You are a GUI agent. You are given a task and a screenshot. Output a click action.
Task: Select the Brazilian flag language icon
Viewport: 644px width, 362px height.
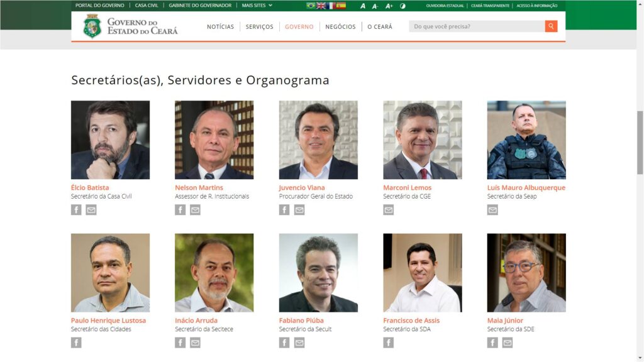click(x=311, y=5)
